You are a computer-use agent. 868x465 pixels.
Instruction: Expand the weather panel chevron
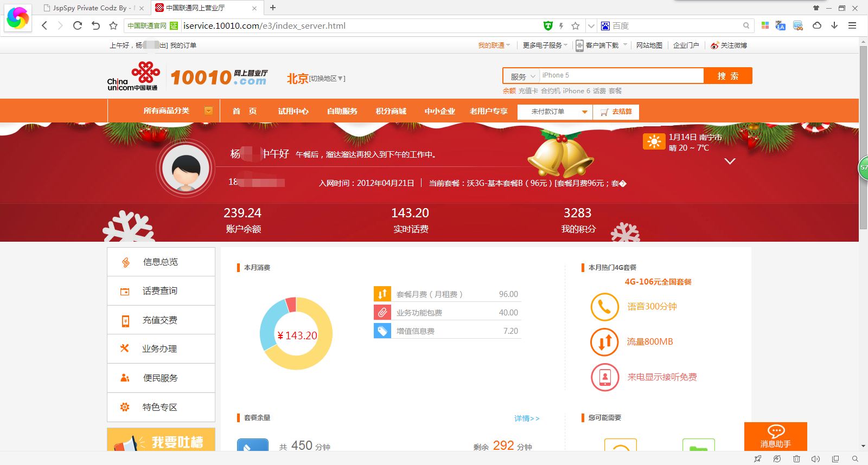(730, 161)
